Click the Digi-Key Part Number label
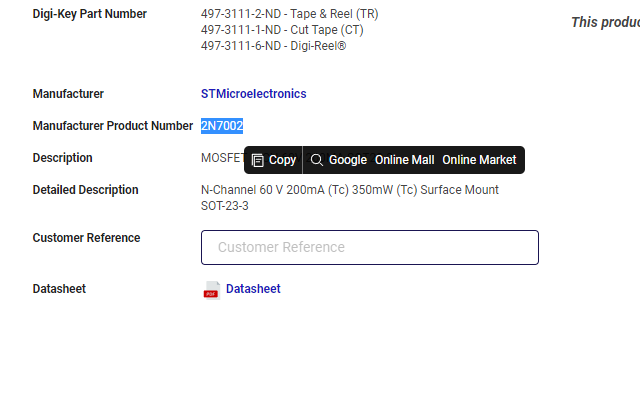This screenshot has width=640, height=400. [89, 14]
